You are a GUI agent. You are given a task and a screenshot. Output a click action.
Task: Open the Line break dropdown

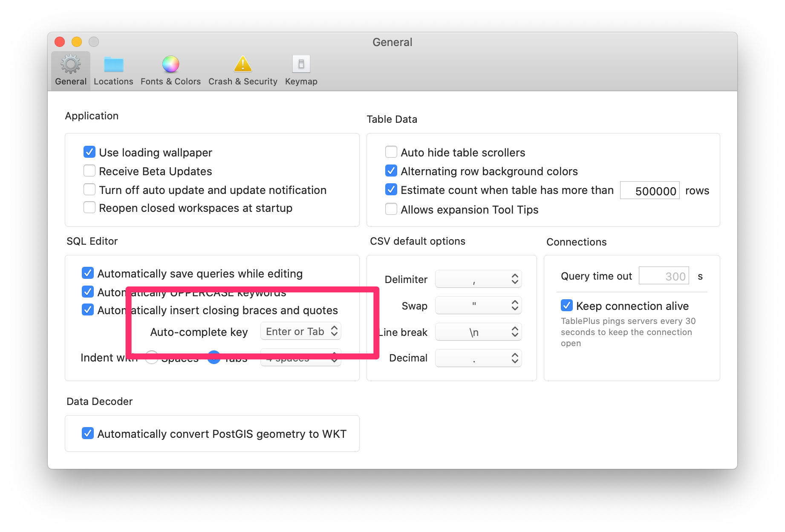[x=478, y=332]
